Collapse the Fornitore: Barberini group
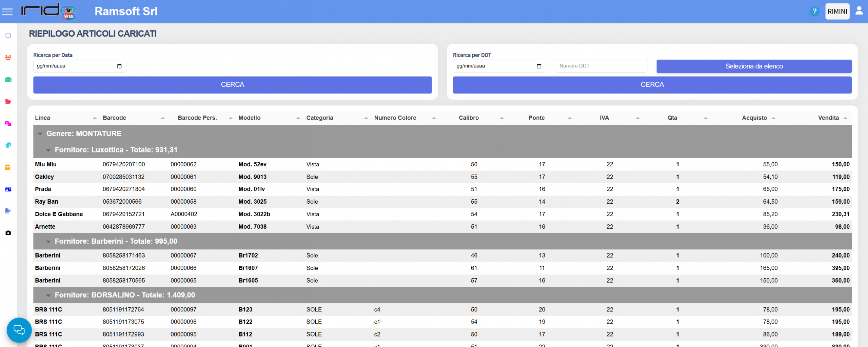Viewport: 868px width, 347px height. pos(48,242)
